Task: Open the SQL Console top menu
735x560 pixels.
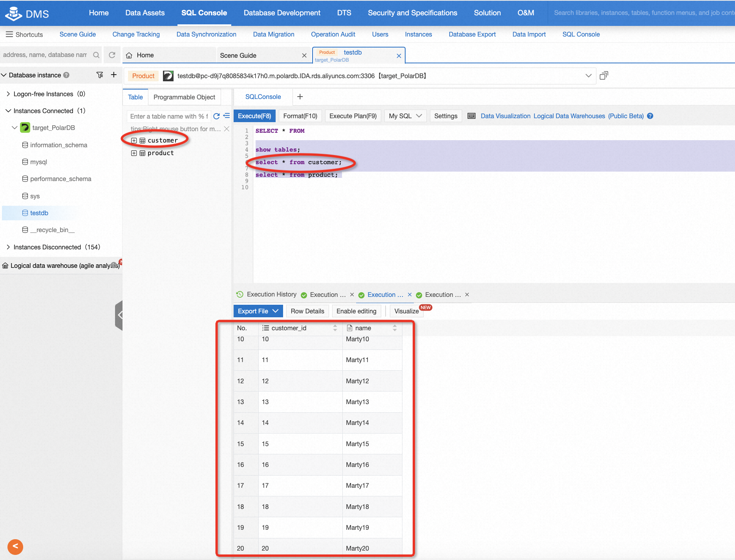Action: (204, 13)
